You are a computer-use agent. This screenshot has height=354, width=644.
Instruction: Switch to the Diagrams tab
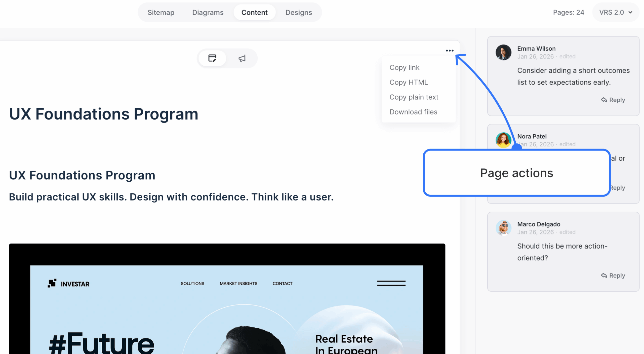208,12
